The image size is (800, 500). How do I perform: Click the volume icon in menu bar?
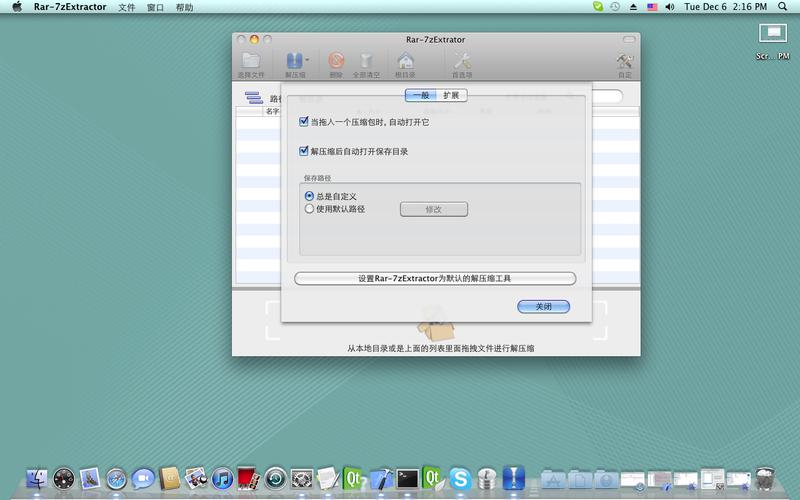[670, 7]
